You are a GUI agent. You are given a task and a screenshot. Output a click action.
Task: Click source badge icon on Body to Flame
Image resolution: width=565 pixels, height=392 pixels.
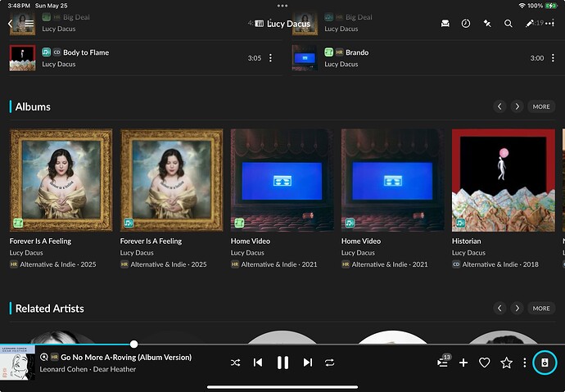point(46,52)
